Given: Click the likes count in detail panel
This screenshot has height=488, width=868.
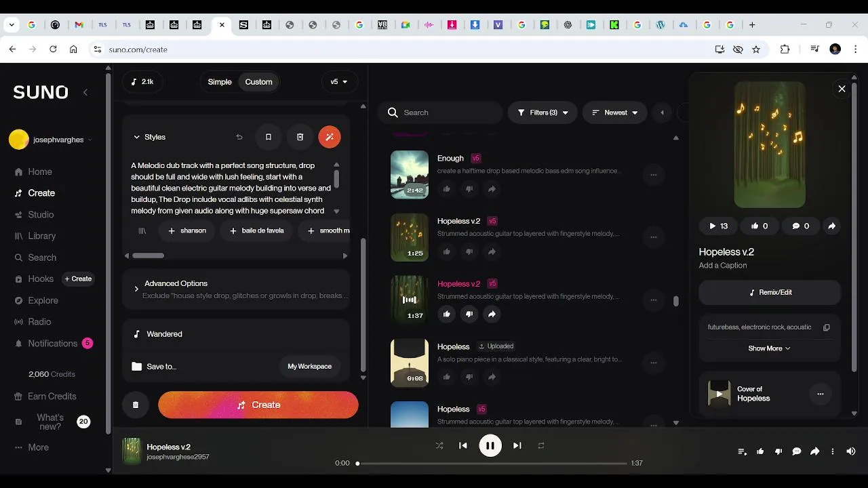Looking at the screenshot, I should (x=759, y=226).
